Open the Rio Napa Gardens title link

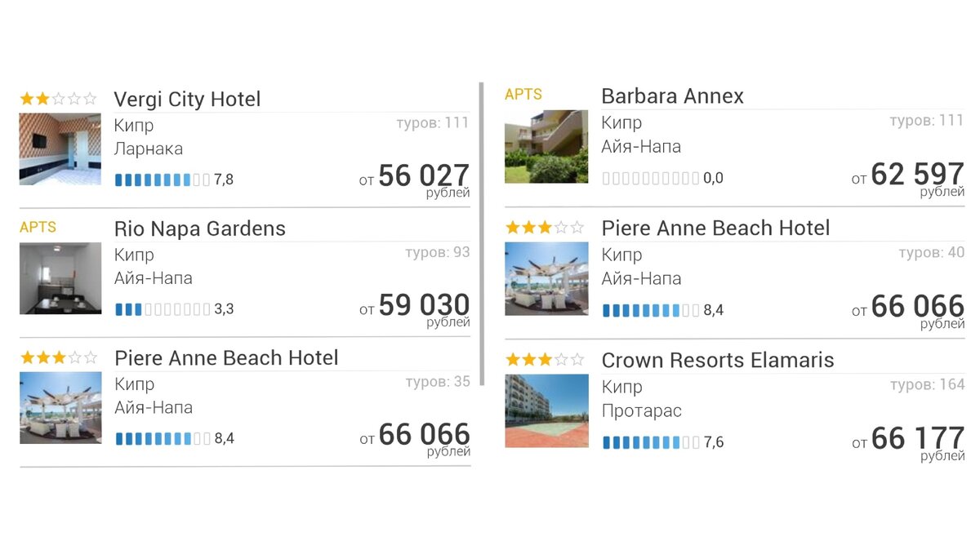click(200, 228)
